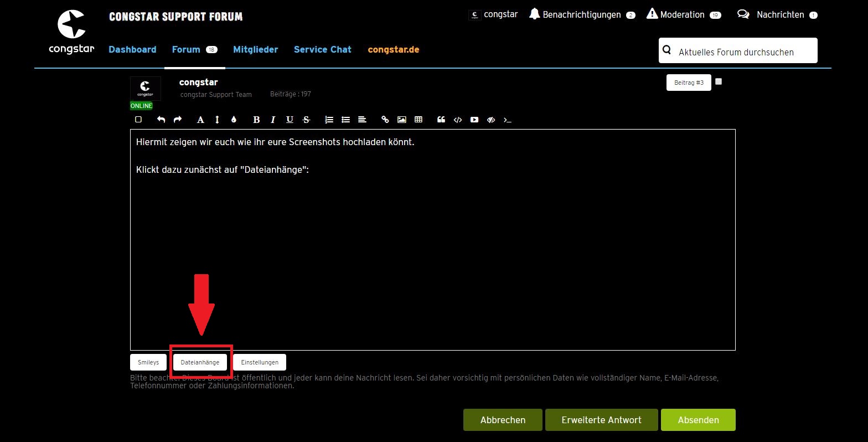
Task: Open the Forum tab
Action: [x=186, y=49]
